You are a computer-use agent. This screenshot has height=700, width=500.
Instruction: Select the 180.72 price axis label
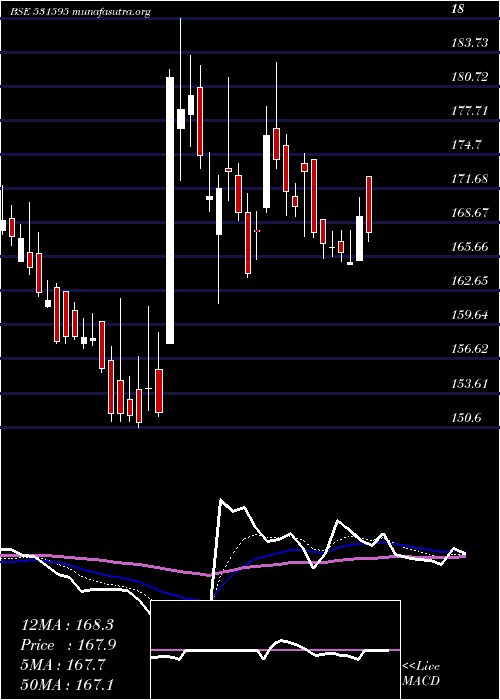(469, 77)
